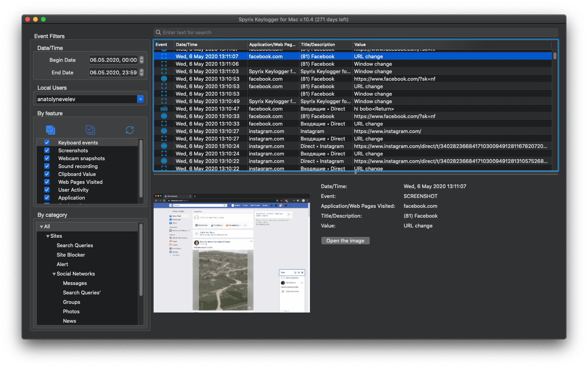
Task: Click the magnifier icon in the search bar
Action: click(158, 32)
